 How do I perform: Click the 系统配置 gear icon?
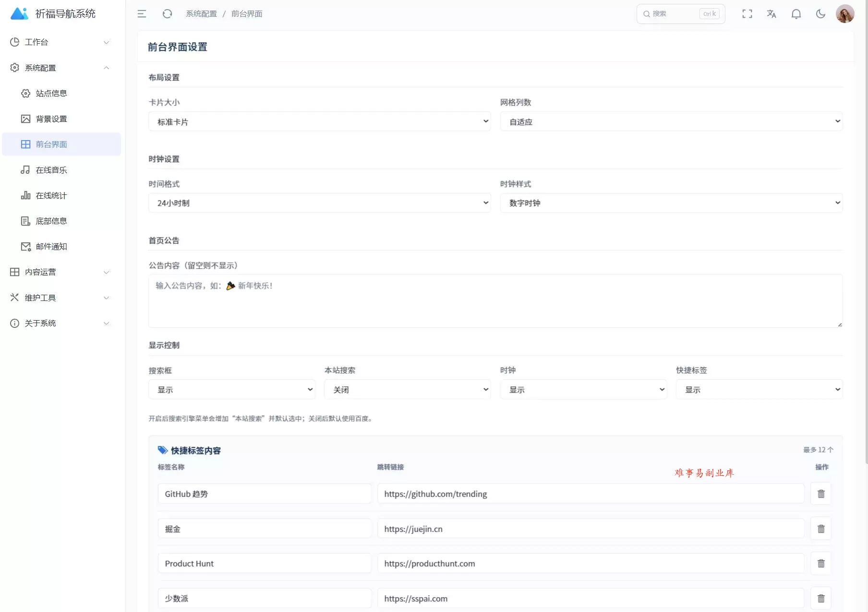pyautogui.click(x=15, y=68)
